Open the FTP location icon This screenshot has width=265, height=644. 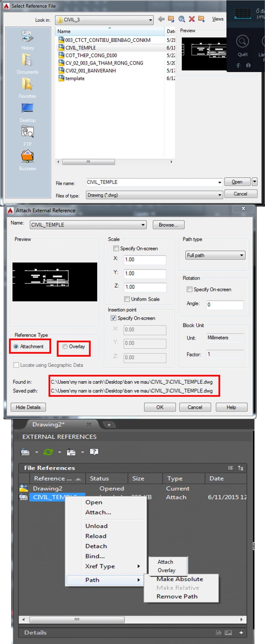tap(27, 132)
